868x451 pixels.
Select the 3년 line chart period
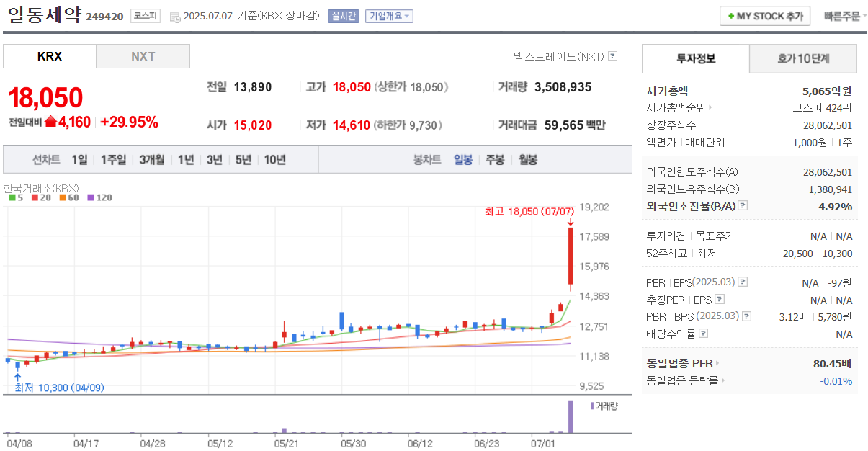[x=214, y=160]
